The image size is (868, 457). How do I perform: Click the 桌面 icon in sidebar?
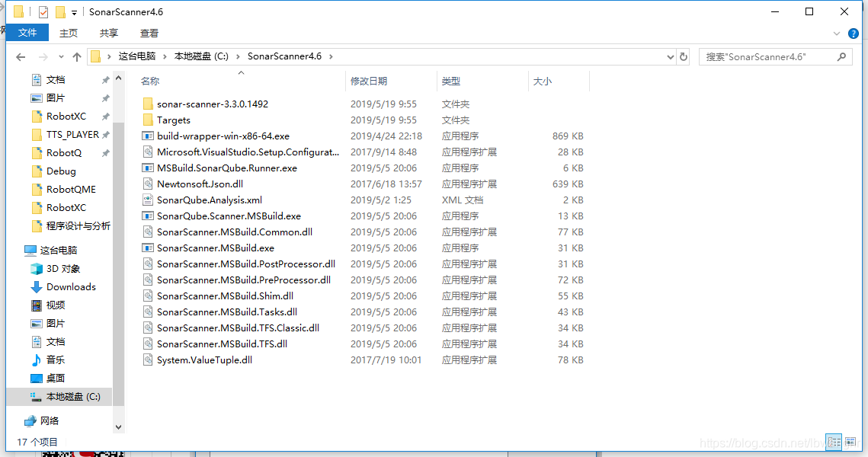click(x=37, y=379)
